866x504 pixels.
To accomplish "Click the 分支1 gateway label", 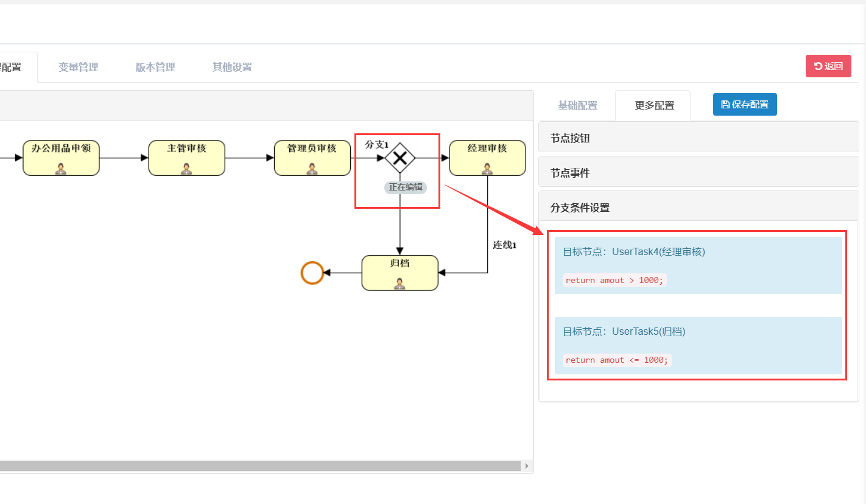I will [x=376, y=144].
